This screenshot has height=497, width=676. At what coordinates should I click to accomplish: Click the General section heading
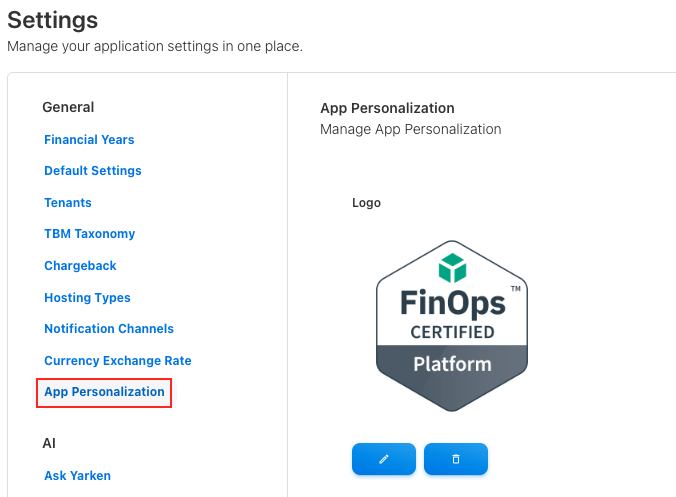tap(68, 107)
